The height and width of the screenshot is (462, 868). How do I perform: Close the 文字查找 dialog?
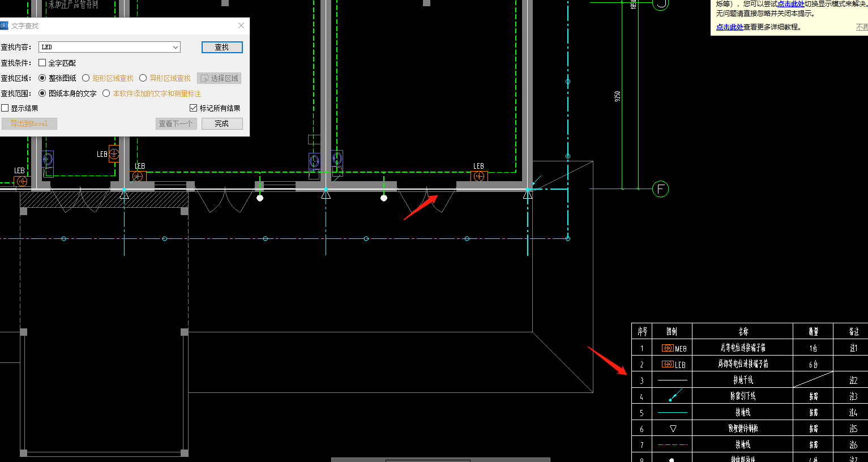[x=241, y=26]
